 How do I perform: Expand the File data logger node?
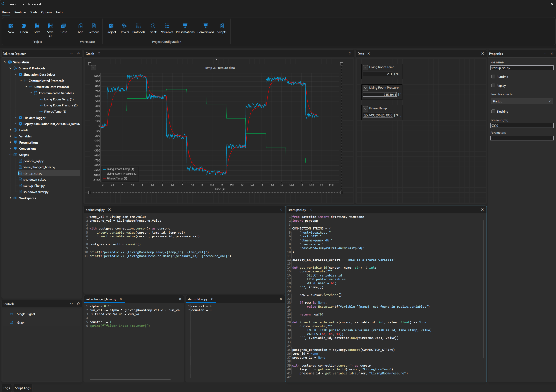(x=15, y=118)
